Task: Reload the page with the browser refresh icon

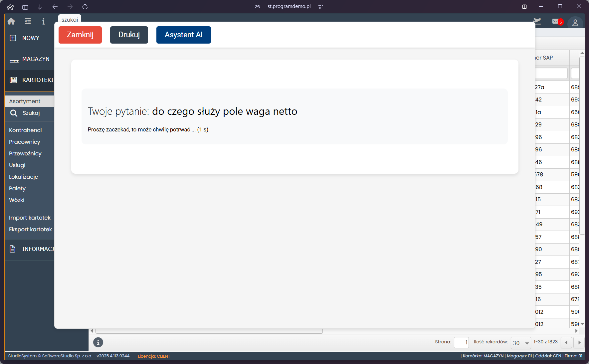Action: coord(85,7)
